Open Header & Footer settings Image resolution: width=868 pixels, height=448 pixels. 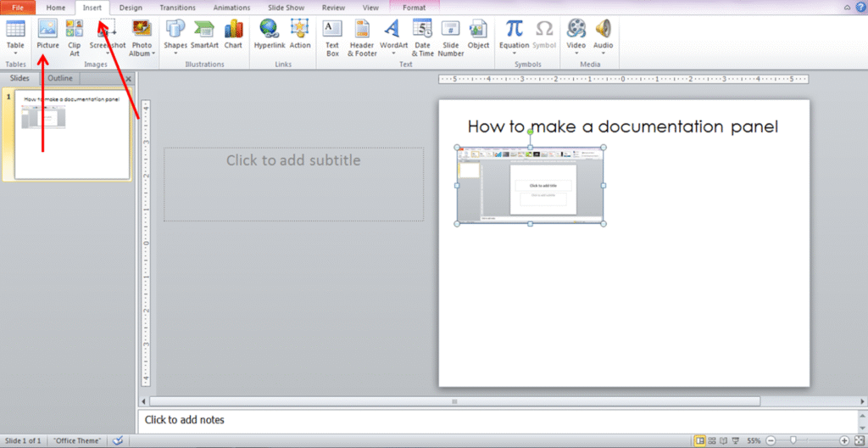(x=362, y=34)
